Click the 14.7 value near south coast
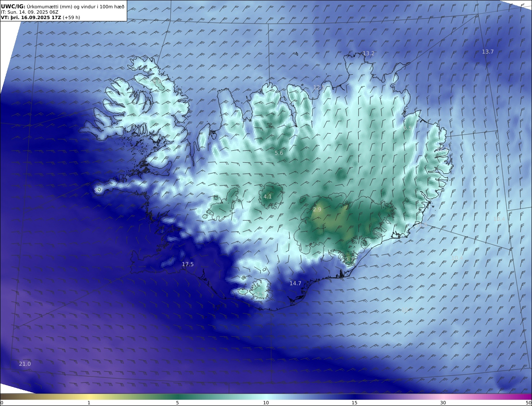The width and height of the screenshot is (532, 406). 295,283
